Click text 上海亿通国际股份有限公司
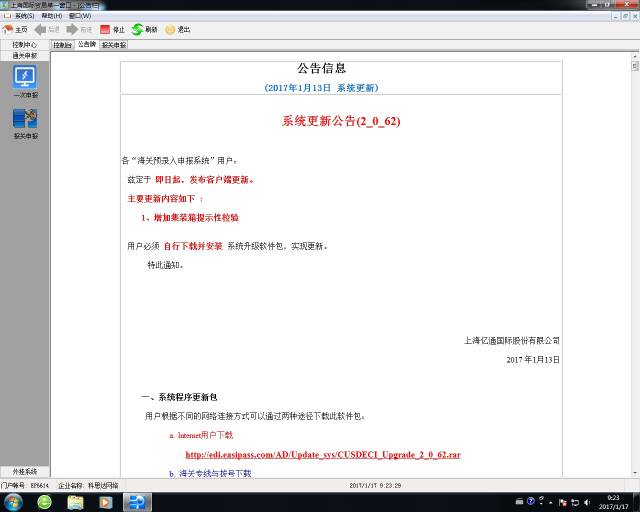The height and width of the screenshot is (512, 640). click(511, 341)
